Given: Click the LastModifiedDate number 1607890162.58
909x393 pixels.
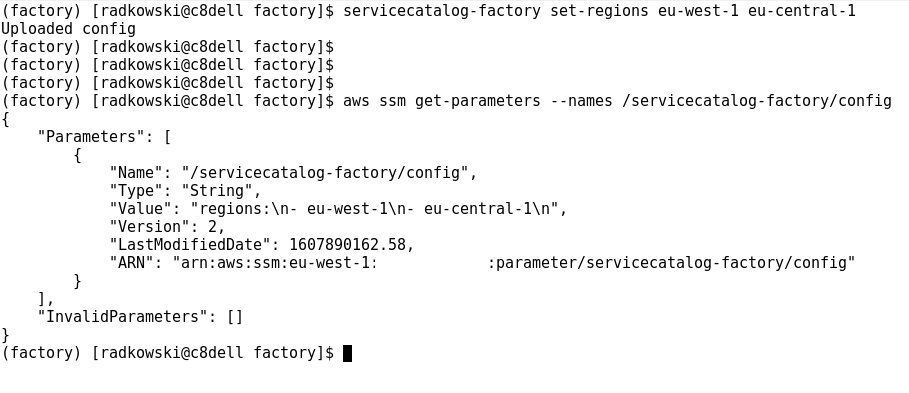Looking at the screenshot, I should 347,245.
